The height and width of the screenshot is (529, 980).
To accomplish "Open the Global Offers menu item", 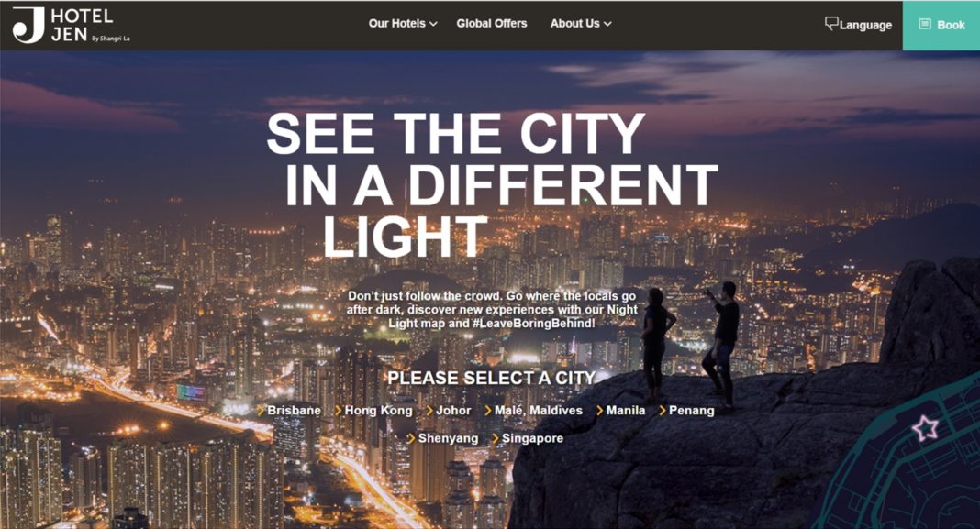I will pyautogui.click(x=492, y=23).
